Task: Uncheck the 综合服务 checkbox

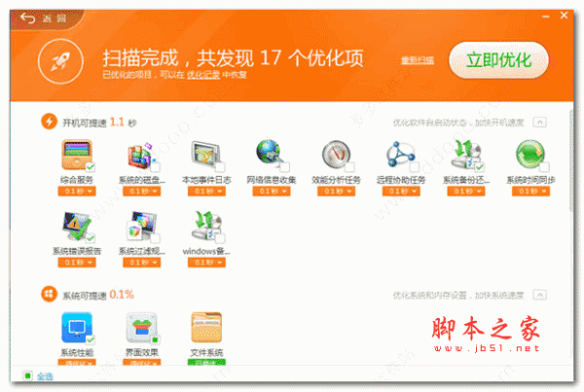Action: point(91,167)
